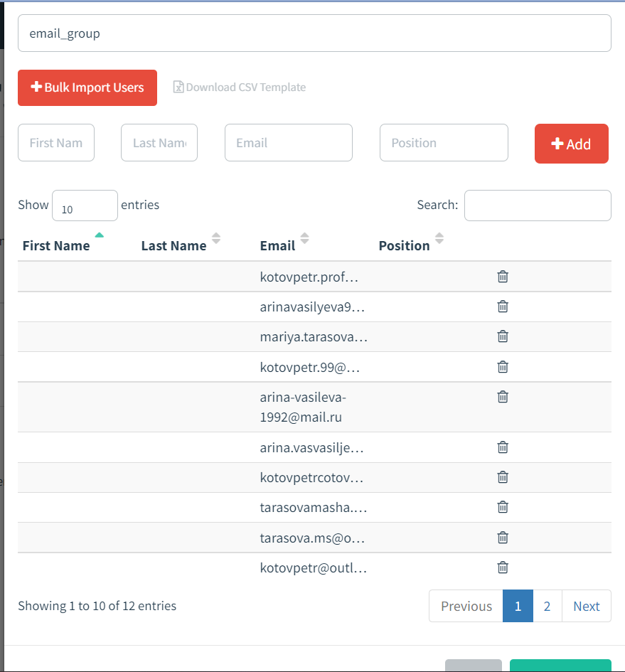Click the Email column sort chevron

coord(304,238)
